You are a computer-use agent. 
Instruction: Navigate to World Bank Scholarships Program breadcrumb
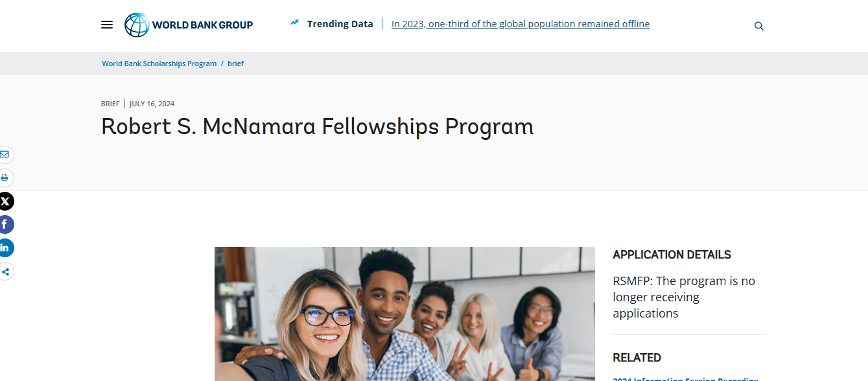pyautogui.click(x=159, y=63)
